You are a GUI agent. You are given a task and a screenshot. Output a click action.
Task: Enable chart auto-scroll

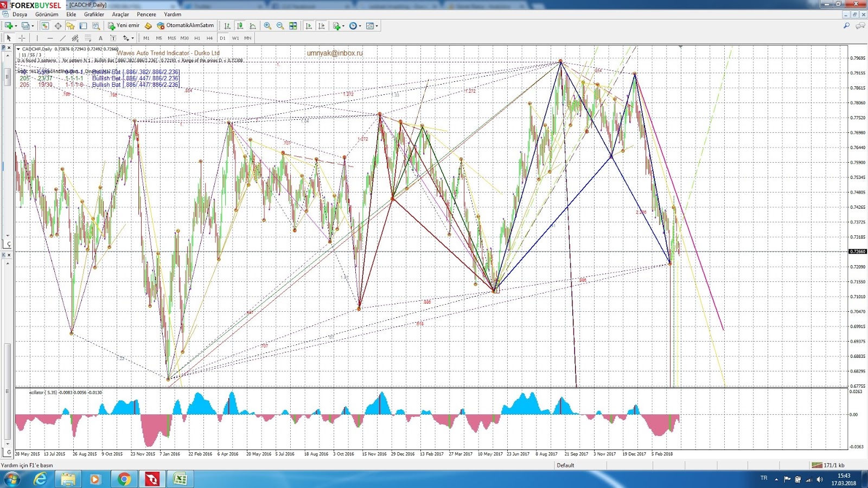[308, 25]
